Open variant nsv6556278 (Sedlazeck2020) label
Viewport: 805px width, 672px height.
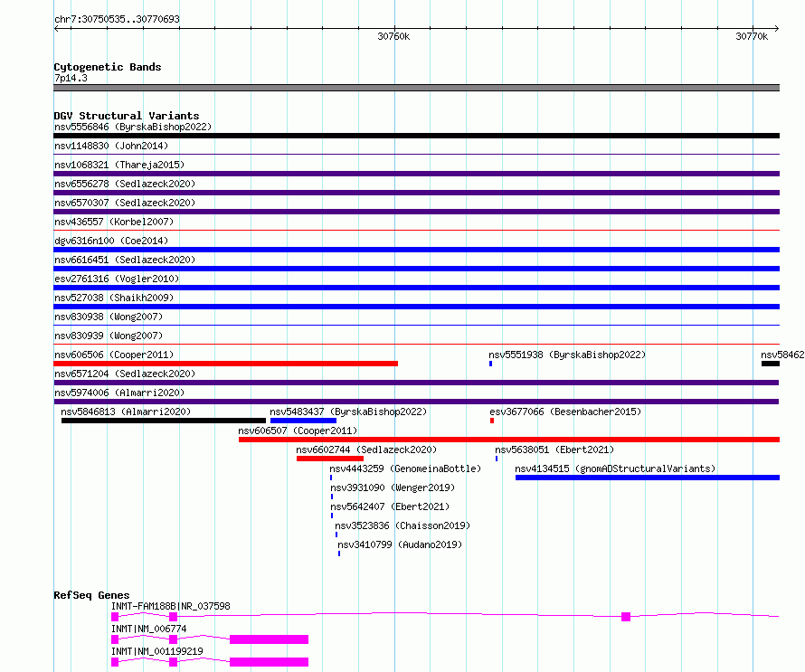[x=125, y=184]
